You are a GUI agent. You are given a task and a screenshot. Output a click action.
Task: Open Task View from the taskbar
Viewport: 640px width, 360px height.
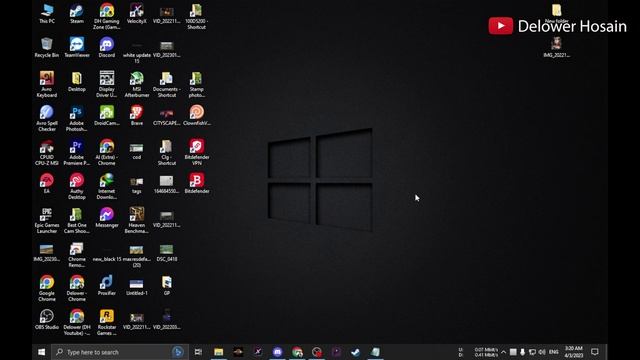point(198,352)
